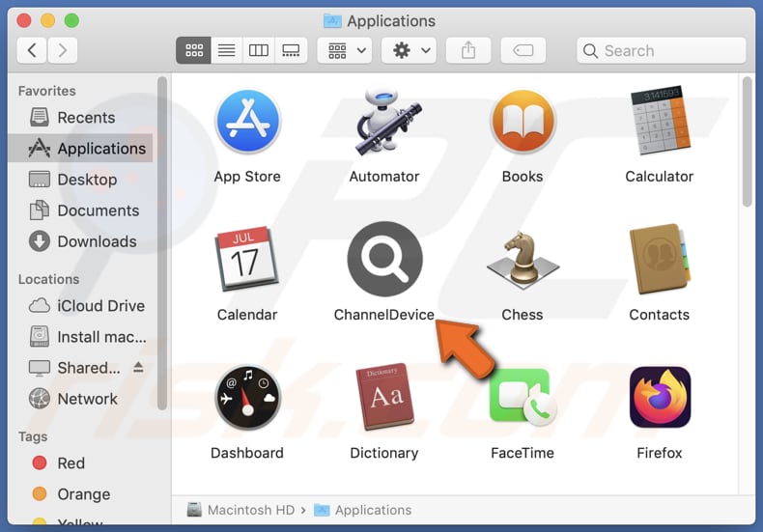Image resolution: width=763 pixels, height=532 pixels.
Task: Open Network in the sidebar
Action: pyautogui.click(x=80, y=399)
